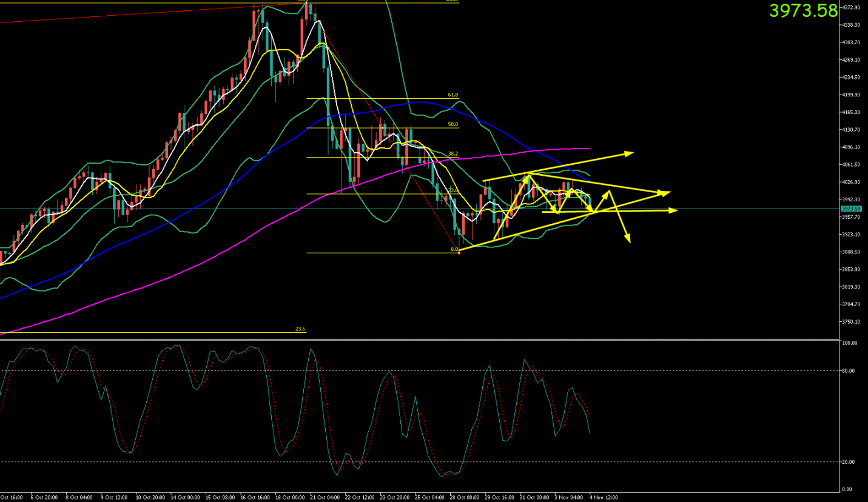Click the red Fibonacci anchor point at 0.0
The height and width of the screenshot is (502, 868).
(x=459, y=253)
